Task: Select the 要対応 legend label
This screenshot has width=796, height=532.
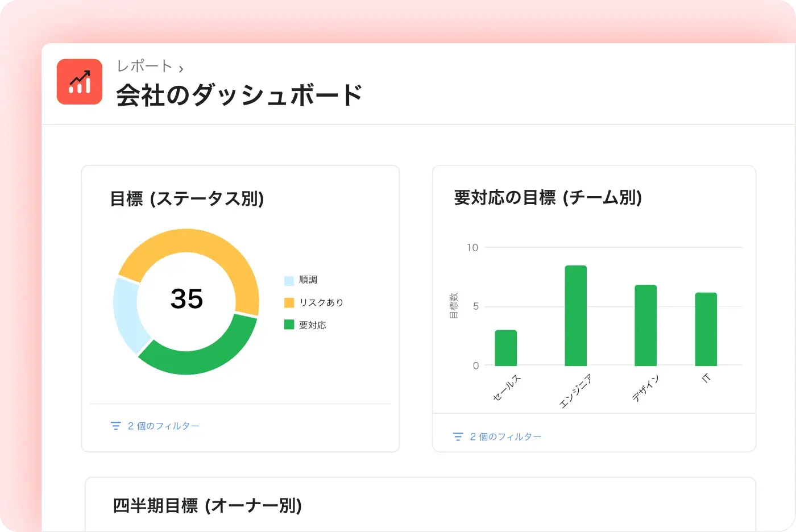Action: click(x=313, y=325)
